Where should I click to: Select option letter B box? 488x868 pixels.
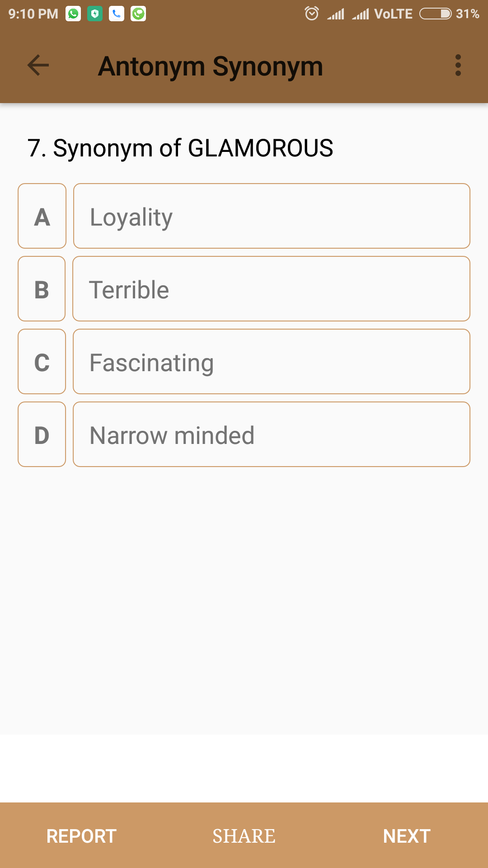pyautogui.click(x=42, y=289)
